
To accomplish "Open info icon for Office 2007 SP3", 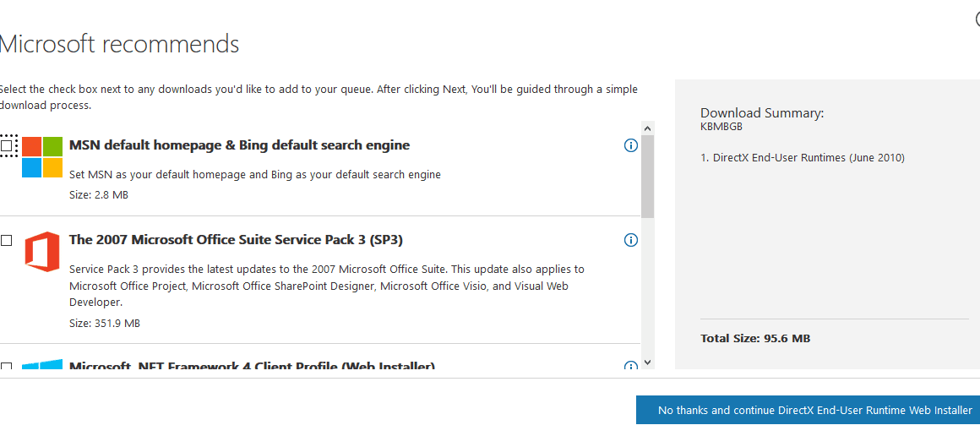I will click(x=630, y=240).
